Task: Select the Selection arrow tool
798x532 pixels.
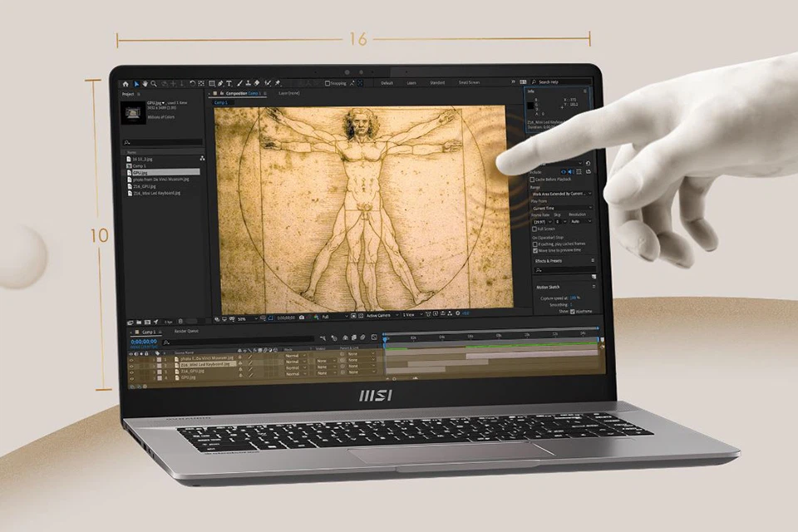Action: (x=135, y=84)
